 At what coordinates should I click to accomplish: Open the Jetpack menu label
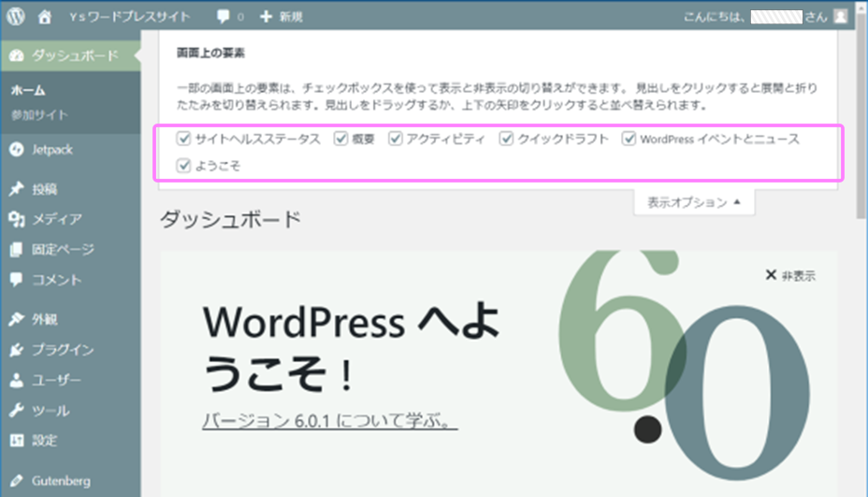point(52,150)
